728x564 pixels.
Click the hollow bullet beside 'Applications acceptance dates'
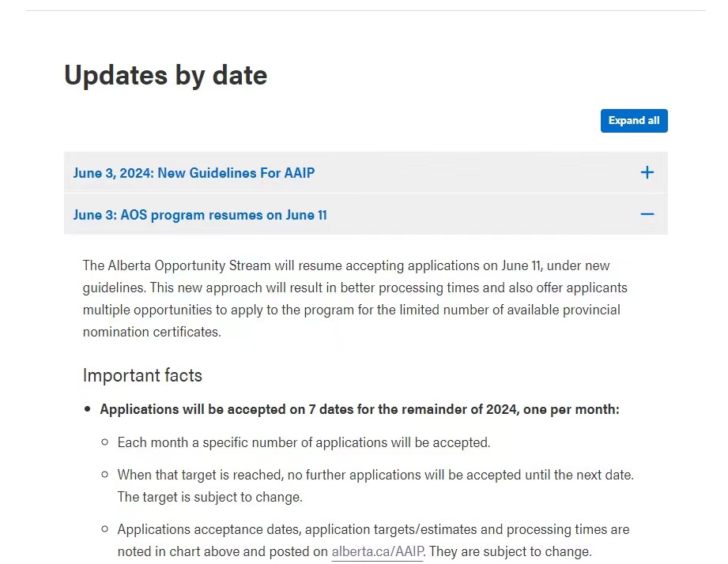(x=105, y=528)
